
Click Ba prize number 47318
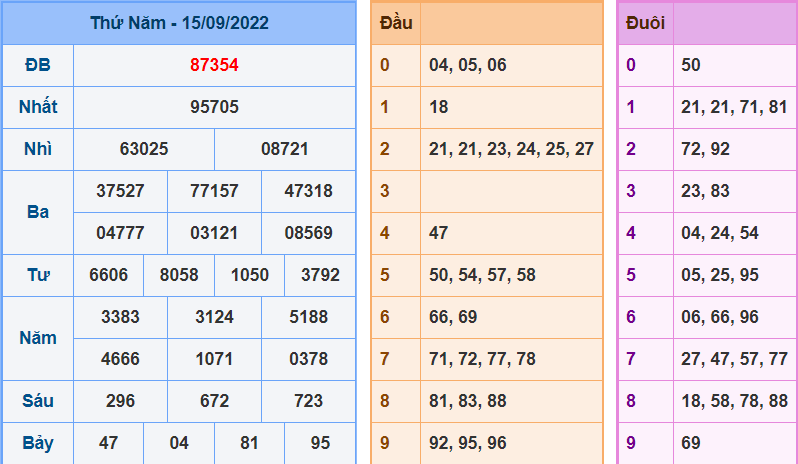click(308, 191)
